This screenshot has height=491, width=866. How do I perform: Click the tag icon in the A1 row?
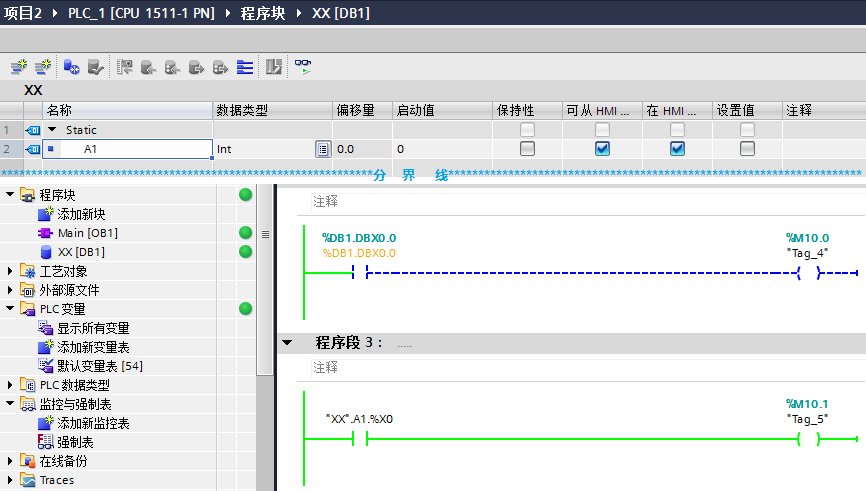[33, 149]
